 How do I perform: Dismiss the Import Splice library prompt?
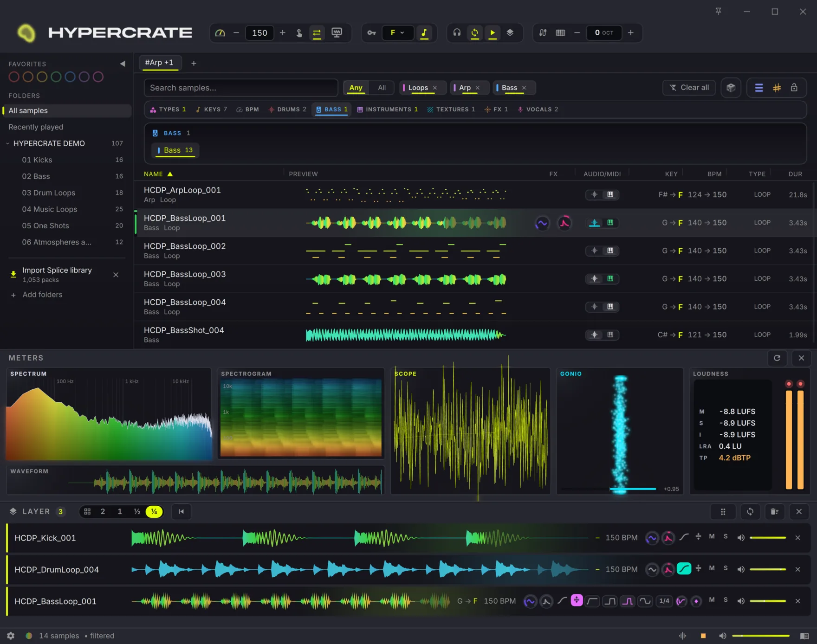tap(116, 275)
